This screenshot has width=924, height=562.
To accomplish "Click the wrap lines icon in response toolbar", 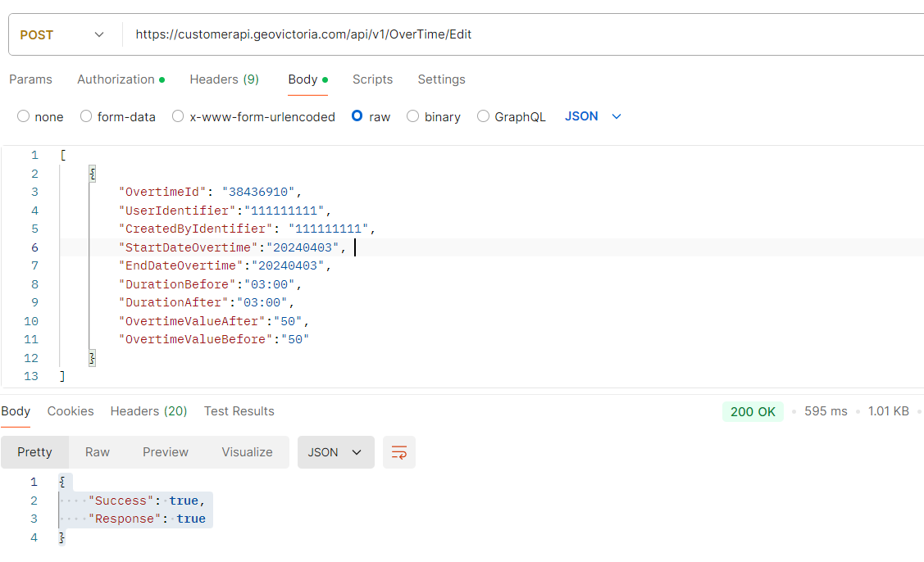I will (x=399, y=452).
